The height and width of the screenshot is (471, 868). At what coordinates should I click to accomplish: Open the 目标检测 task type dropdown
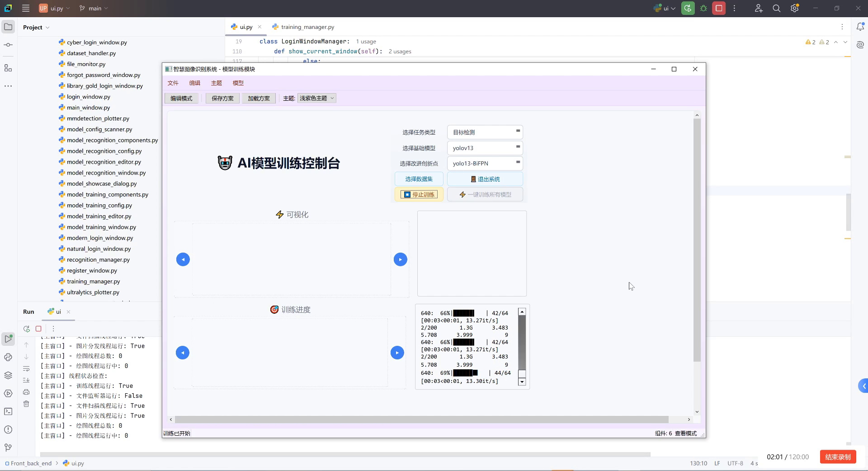point(485,132)
